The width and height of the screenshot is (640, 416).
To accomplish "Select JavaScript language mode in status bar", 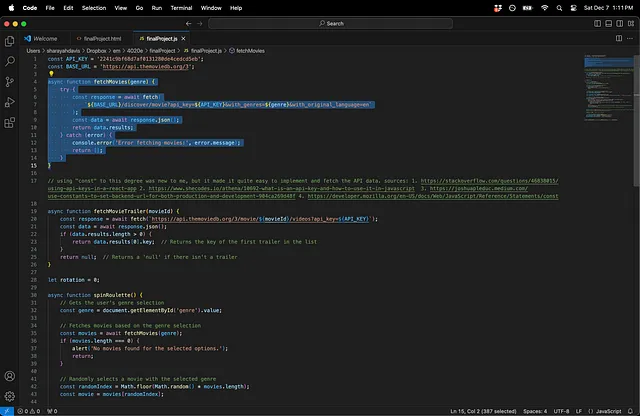I will pos(609,411).
